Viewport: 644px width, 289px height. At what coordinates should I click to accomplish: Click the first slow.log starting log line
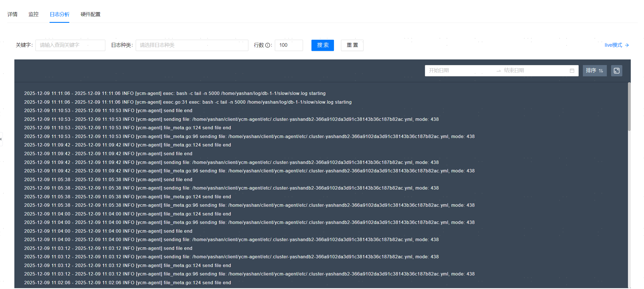175,94
